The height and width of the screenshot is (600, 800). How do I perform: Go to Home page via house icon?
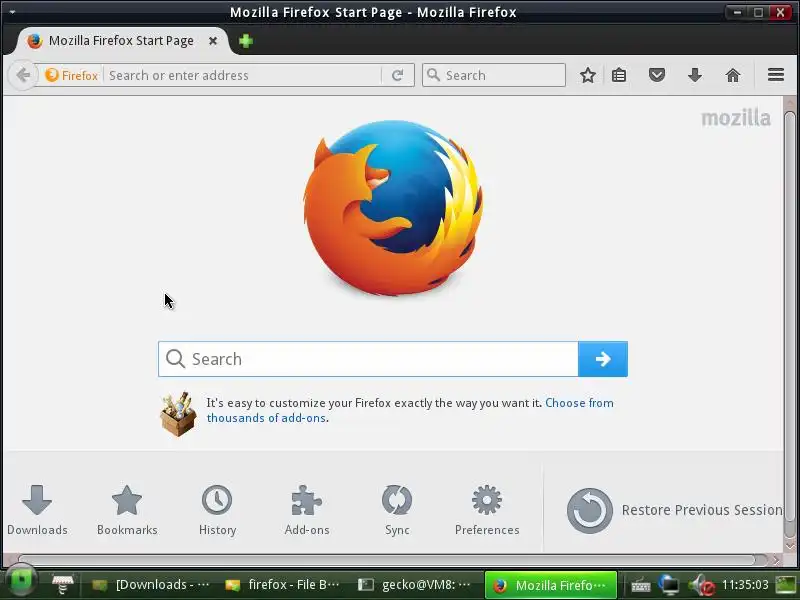coord(733,76)
